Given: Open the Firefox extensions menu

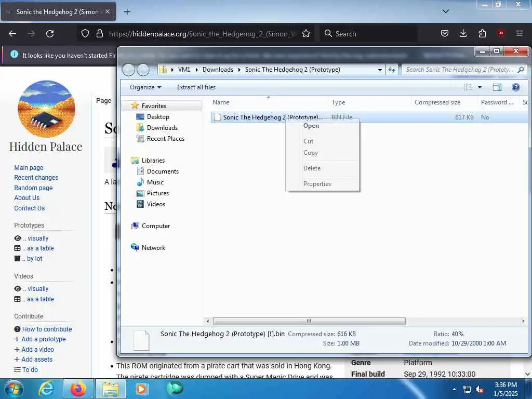Looking at the screenshot, I should click(482, 33).
